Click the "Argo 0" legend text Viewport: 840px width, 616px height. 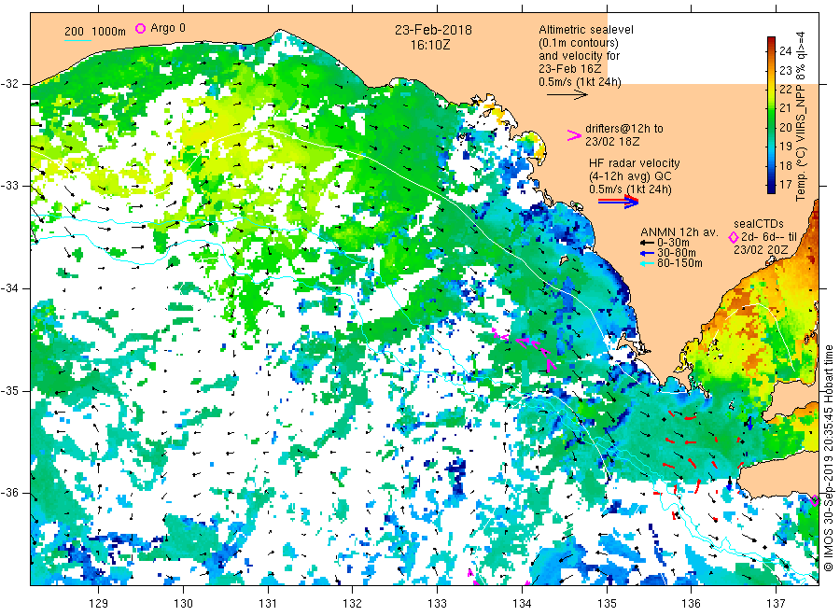(x=168, y=28)
